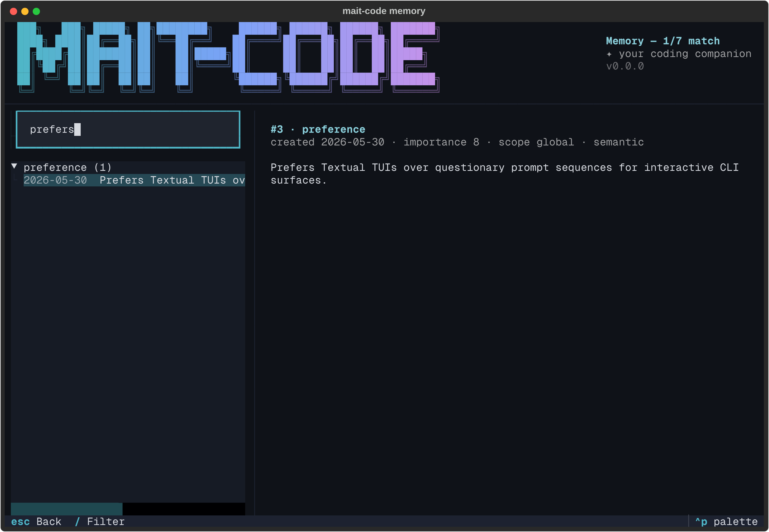Click the v0.0.0 version label

pyautogui.click(x=625, y=66)
